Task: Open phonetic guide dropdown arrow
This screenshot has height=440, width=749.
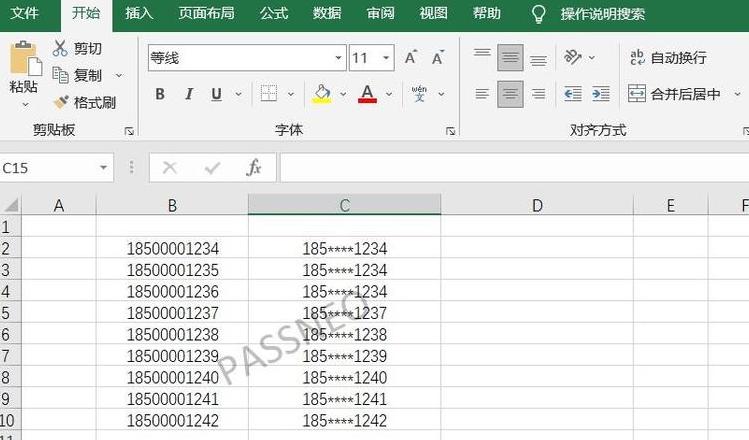Action: [x=441, y=94]
